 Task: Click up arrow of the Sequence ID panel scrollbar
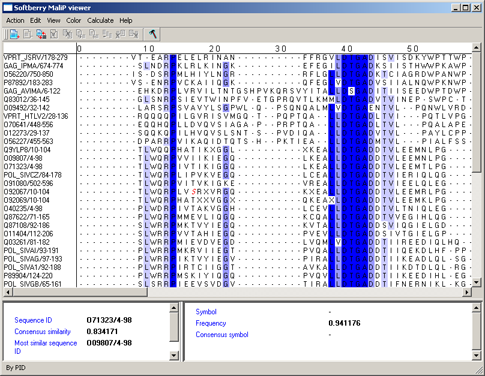(x=174, y=307)
